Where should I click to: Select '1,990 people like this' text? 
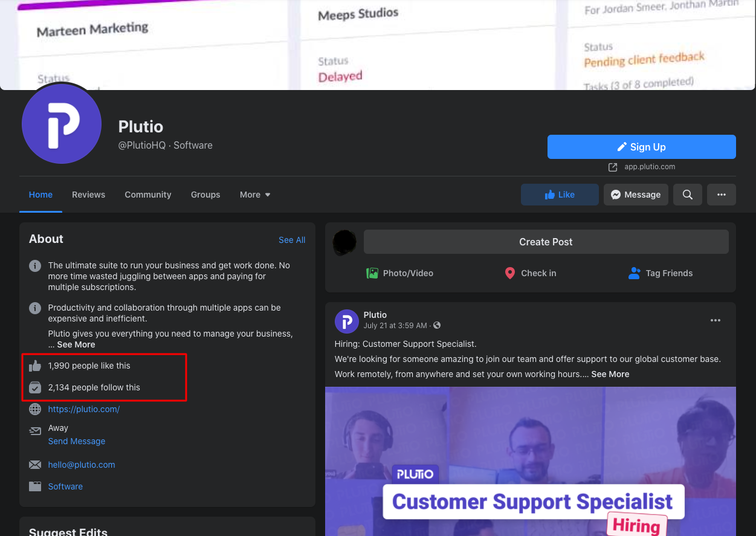tap(89, 366)
